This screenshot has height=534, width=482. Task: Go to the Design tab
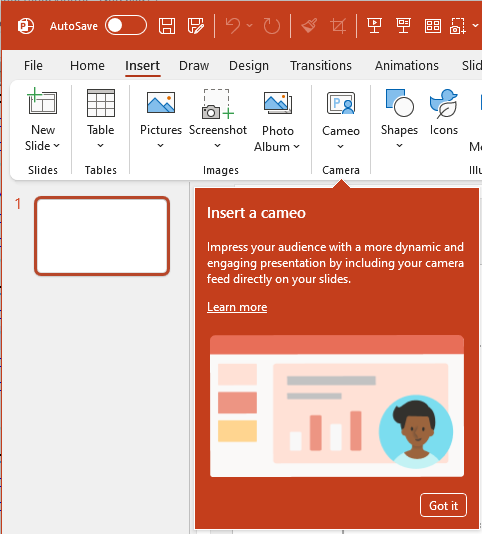point(249,65)
